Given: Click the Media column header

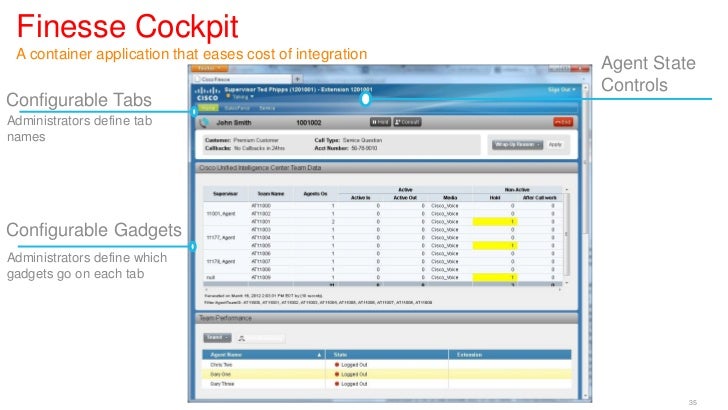Looking at the screenshot, I should pos(450,198).
